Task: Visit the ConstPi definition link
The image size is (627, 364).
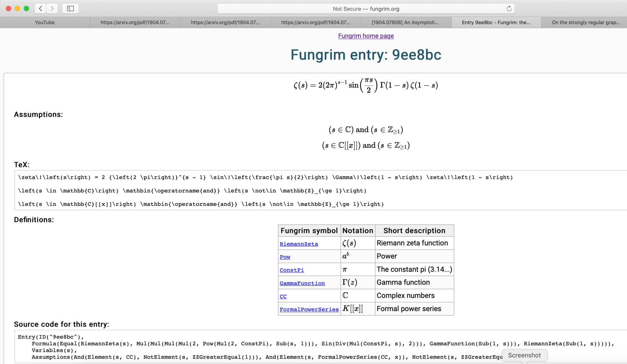Action: [291, 270]
